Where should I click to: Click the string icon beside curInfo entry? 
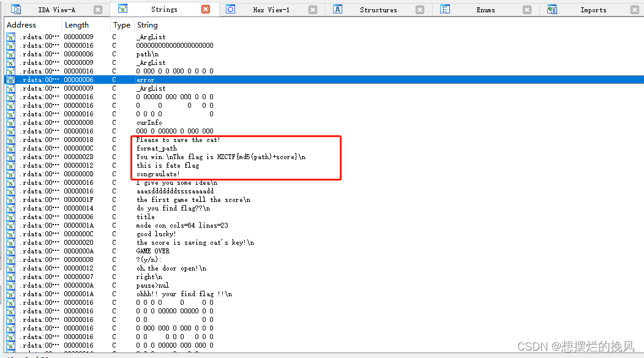click(10, 122)
